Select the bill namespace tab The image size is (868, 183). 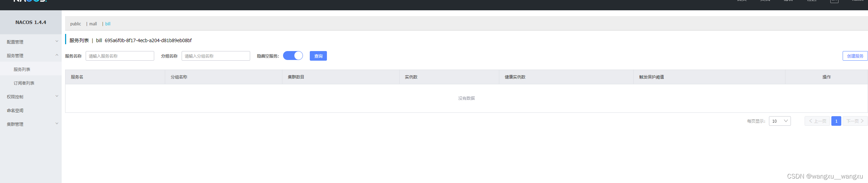(108, 24)
